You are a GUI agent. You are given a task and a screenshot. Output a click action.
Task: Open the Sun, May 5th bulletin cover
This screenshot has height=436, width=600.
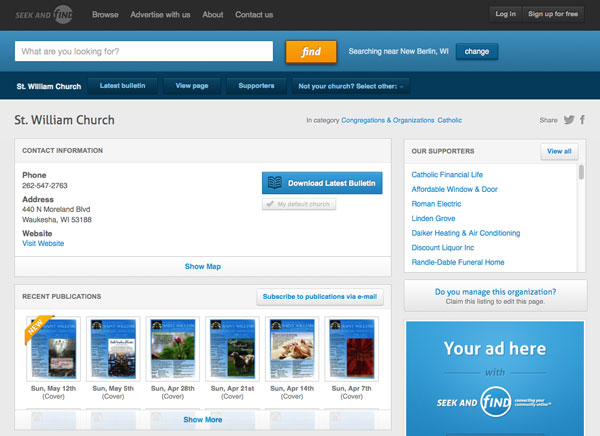113,349
